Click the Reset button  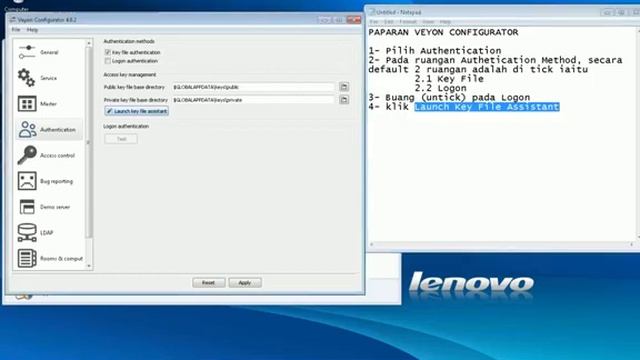coord(209,282)
